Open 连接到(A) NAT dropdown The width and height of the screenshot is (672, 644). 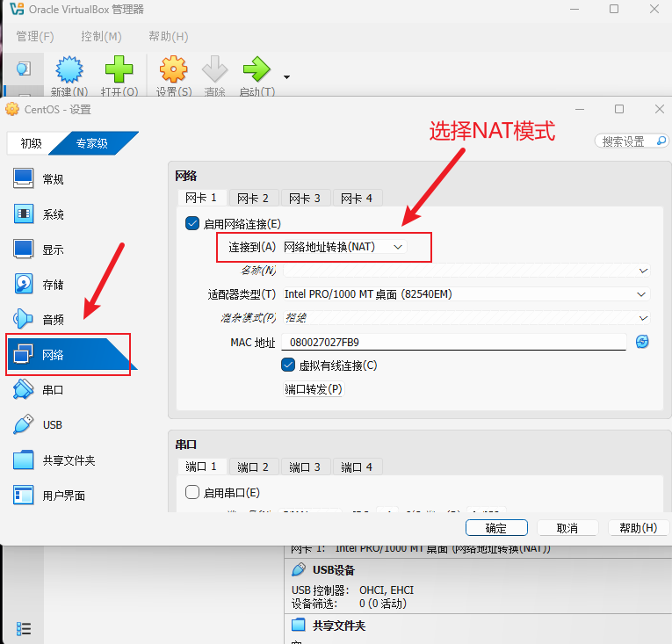click(x=344, y=247)
